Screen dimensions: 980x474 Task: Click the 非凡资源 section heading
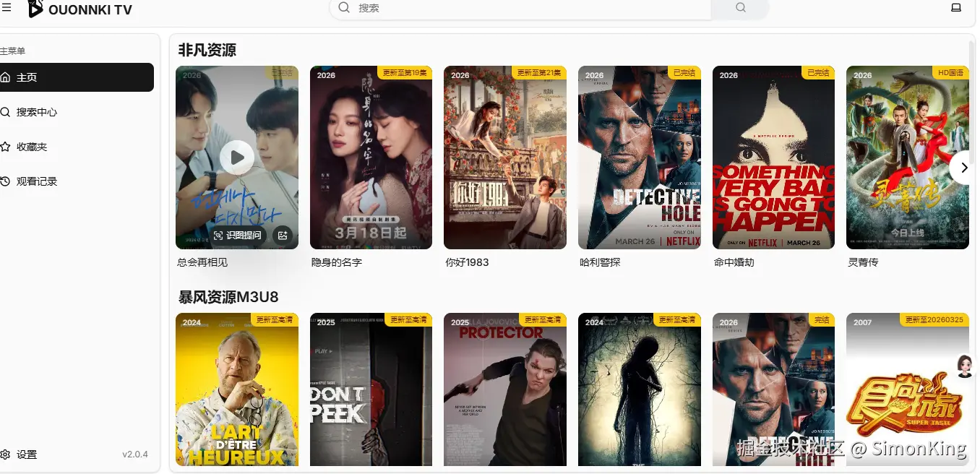pyautogui.click(x=207, y=50)
